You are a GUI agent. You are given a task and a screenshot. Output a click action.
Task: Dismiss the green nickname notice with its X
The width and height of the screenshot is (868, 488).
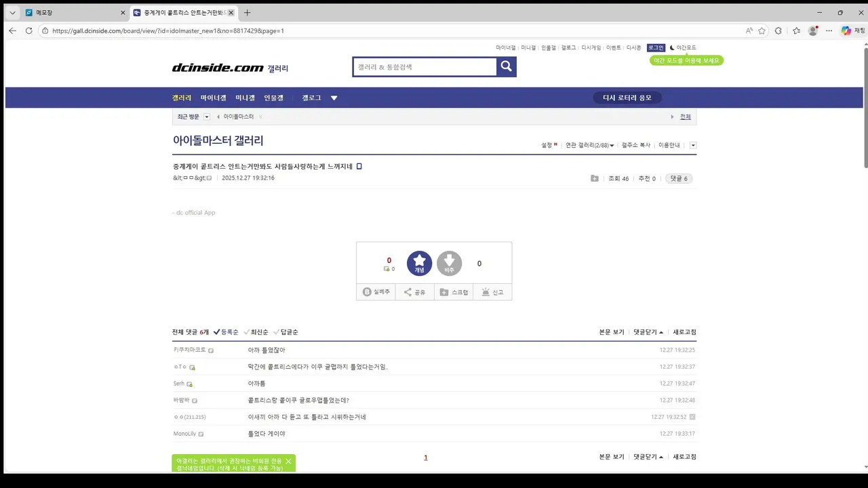point(288,461)
